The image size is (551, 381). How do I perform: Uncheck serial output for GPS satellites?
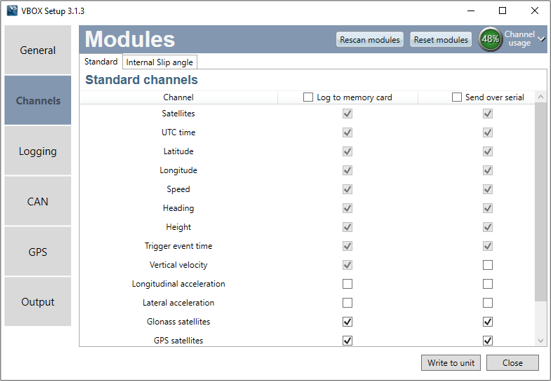pyautogui.click(x=487, y=341)
